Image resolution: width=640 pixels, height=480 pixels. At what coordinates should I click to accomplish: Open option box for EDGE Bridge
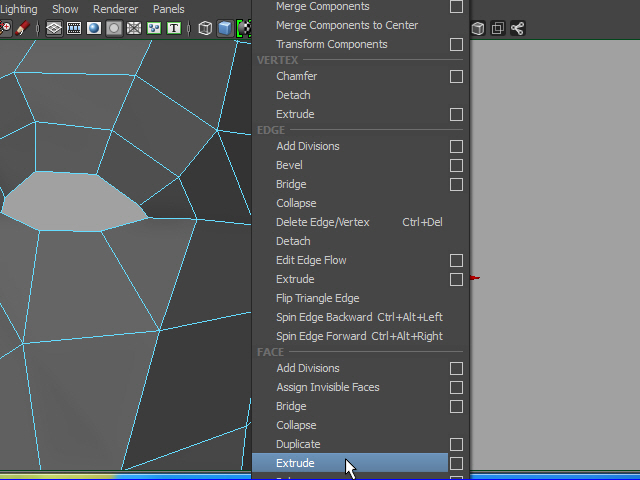(x=456, y=184)
